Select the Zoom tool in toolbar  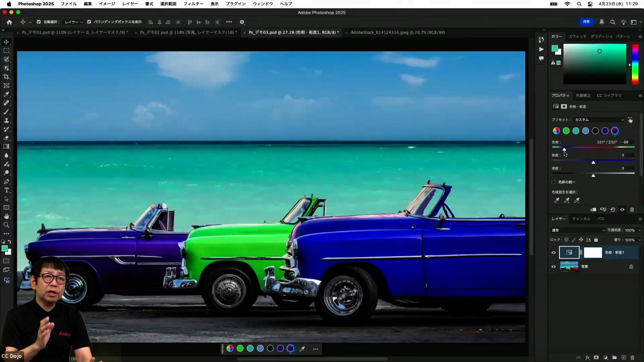(x=6, y=225)
